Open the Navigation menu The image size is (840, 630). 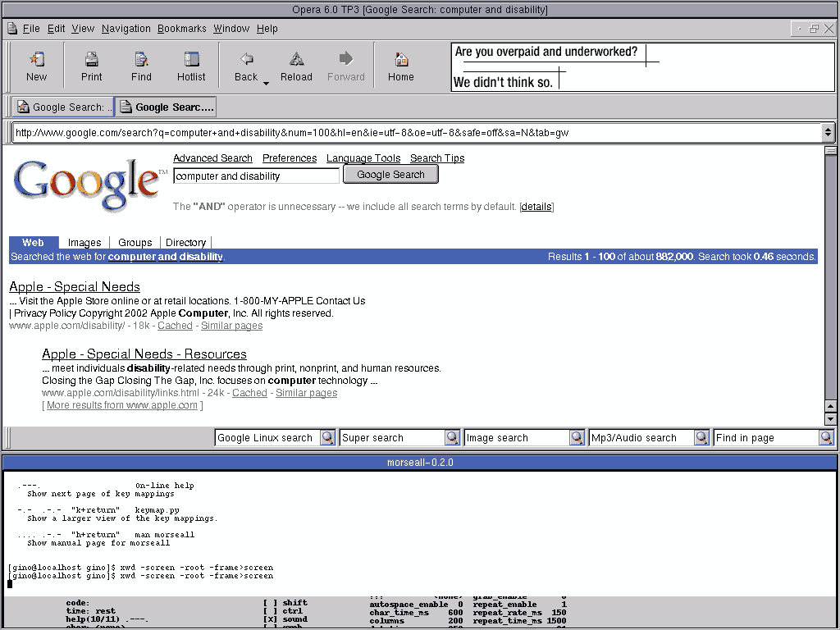[x=126, y=29]
